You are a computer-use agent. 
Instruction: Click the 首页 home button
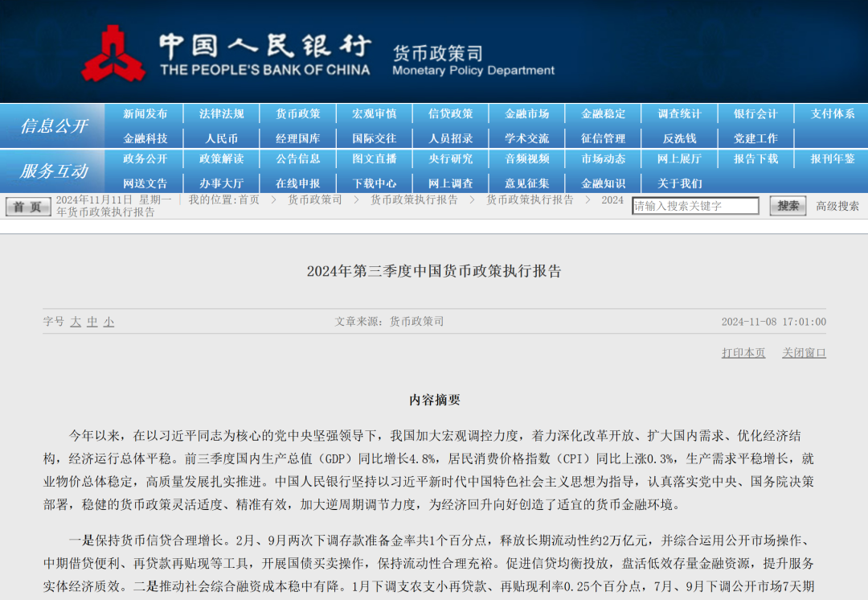28,207
